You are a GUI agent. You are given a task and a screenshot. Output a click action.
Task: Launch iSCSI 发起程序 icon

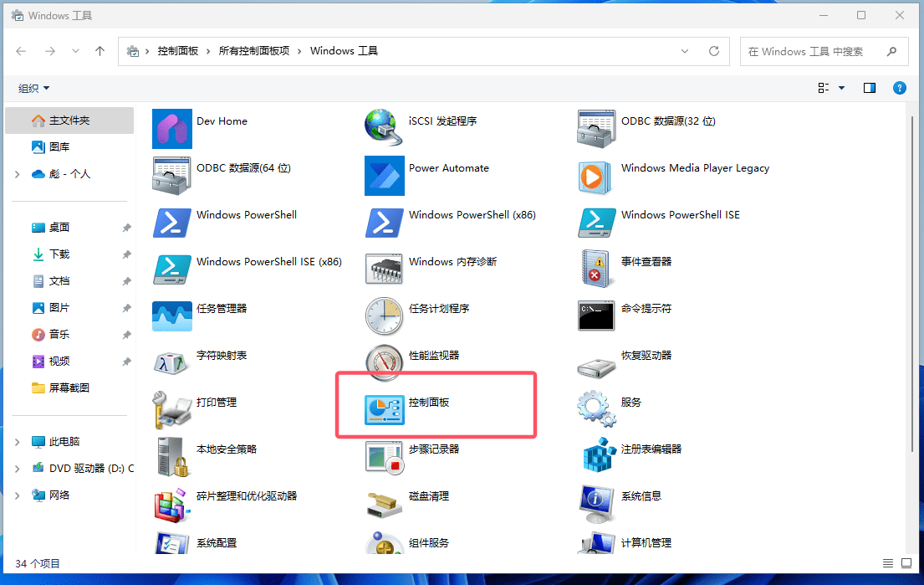(x=384, y=127)
